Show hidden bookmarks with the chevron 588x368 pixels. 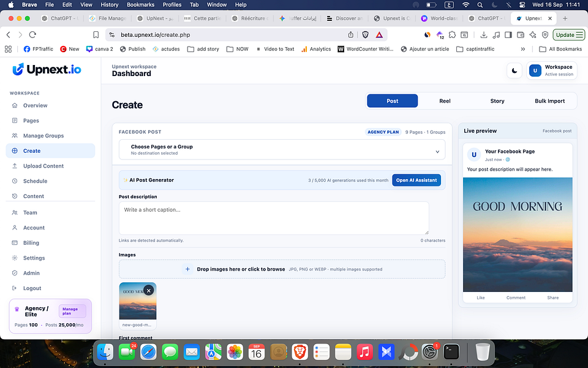[522, 49]
